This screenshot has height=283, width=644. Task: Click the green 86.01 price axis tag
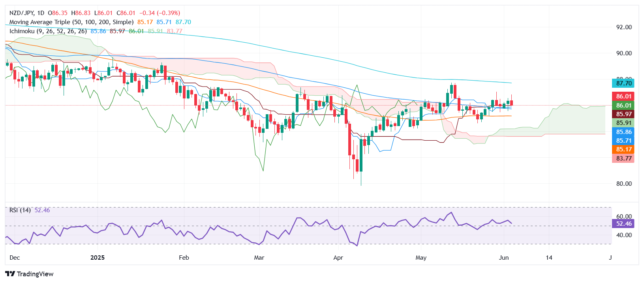pyautogui.click(x=623, y=105)
